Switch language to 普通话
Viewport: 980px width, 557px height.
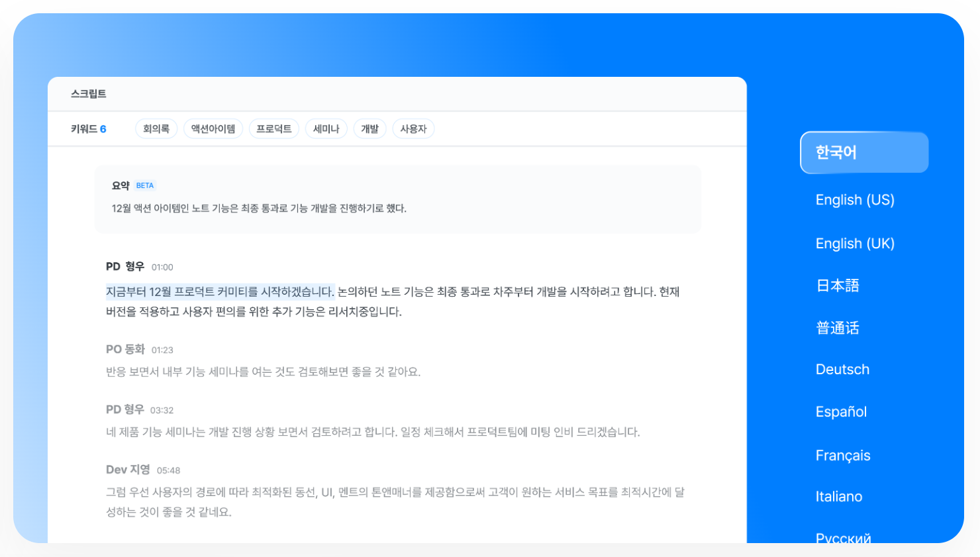pos(838,328)
